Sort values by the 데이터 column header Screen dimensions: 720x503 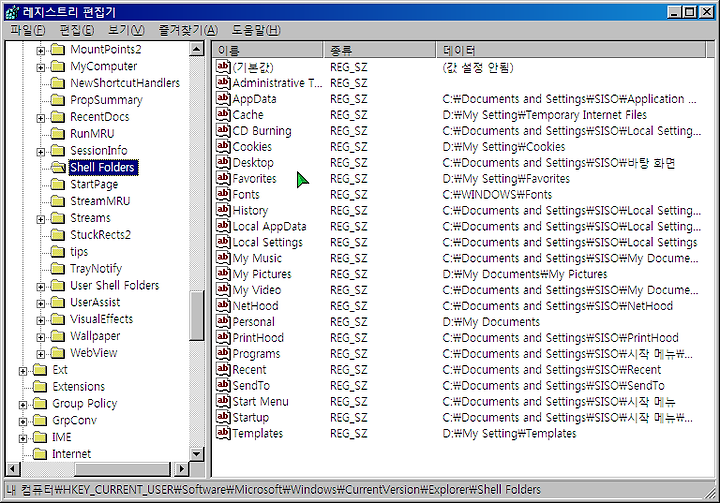tap(571, 50)
